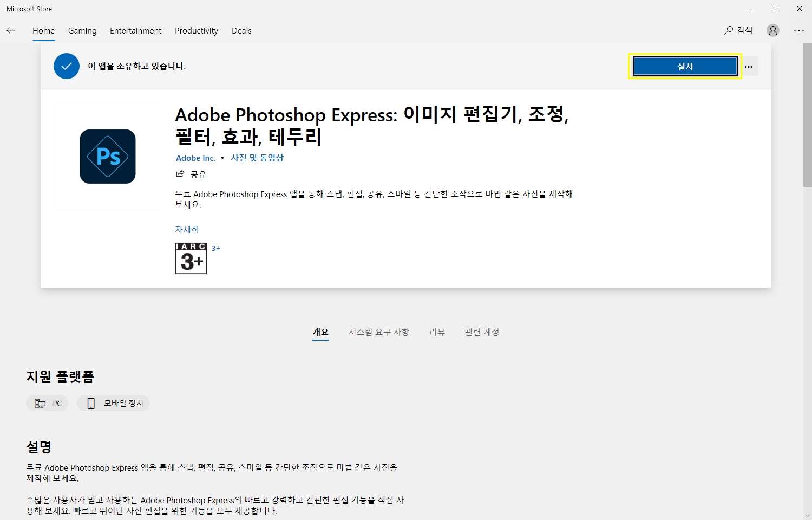
Task: Click the blue ownership checkmark icon
Action: pos(67,66)
